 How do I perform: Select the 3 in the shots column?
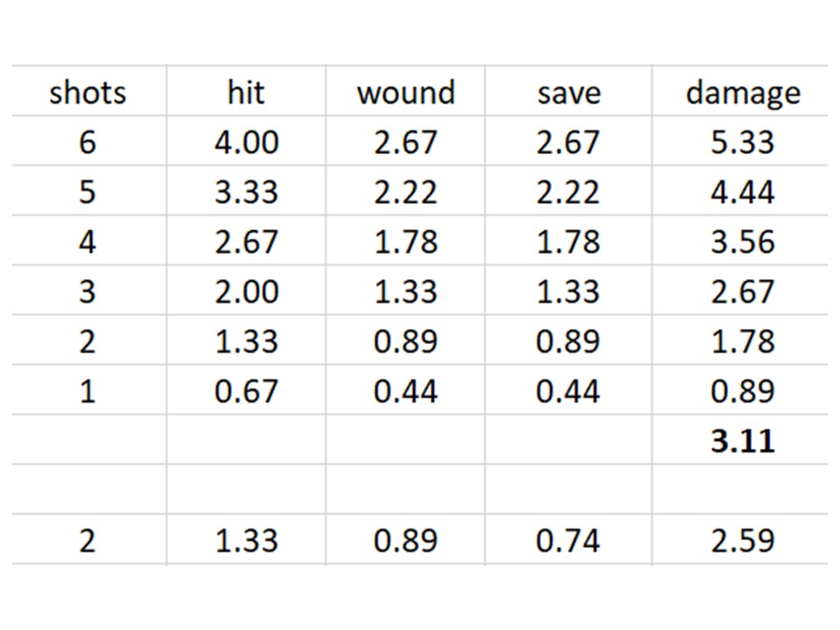(87, 291)
